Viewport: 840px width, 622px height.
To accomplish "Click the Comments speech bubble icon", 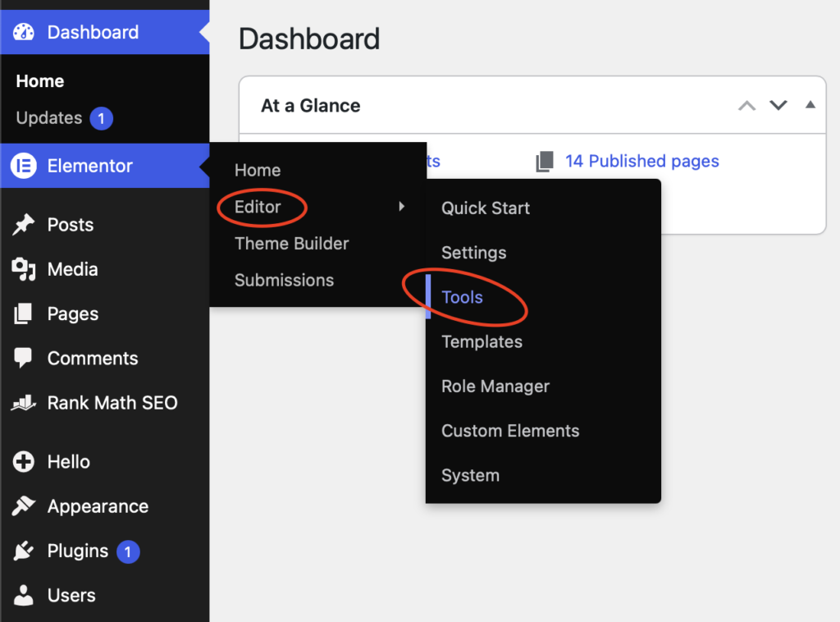I will point(24,358).
